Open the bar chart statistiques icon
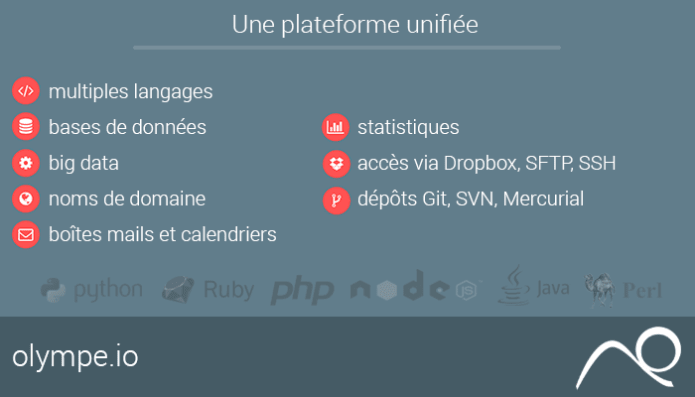The image size is (695, 397). (336, 127)
